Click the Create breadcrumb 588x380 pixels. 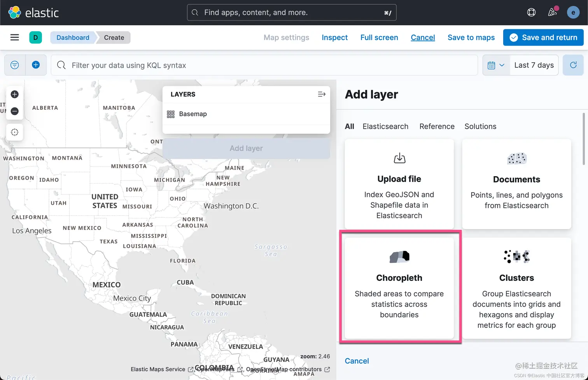[114, 37]
